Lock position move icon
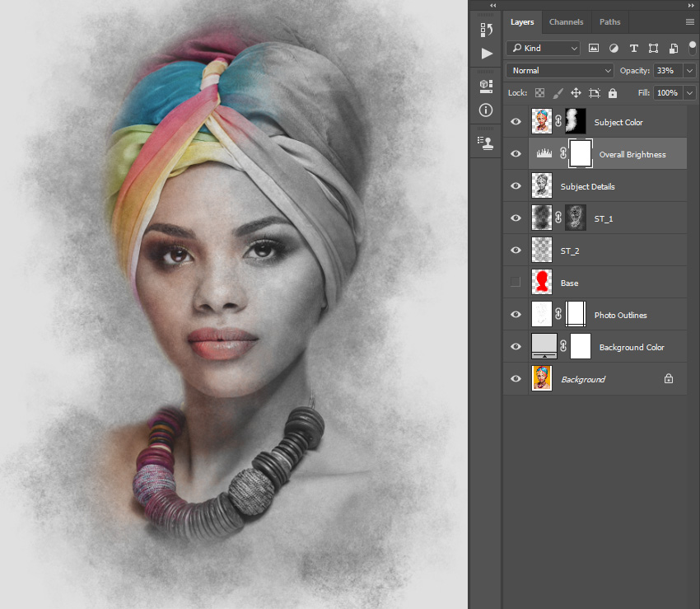Viewport: 700px width, 609px height. coord(576,92)
